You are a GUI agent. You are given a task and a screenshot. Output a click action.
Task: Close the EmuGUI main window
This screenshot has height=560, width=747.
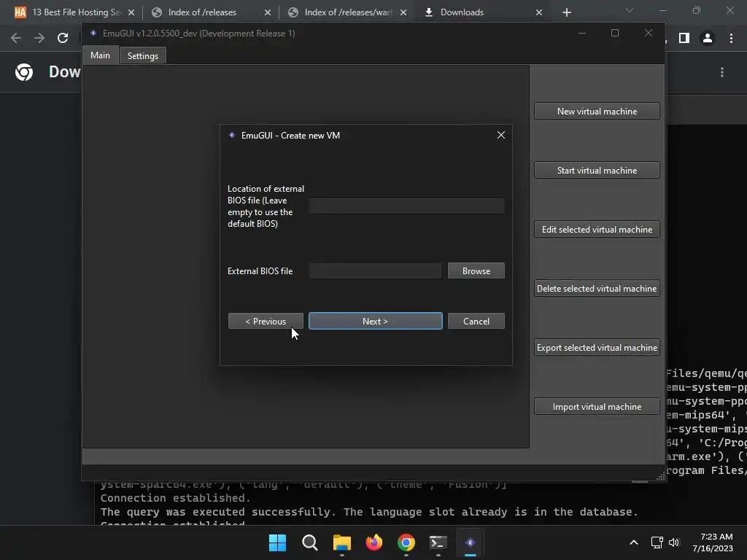[648, 34]
